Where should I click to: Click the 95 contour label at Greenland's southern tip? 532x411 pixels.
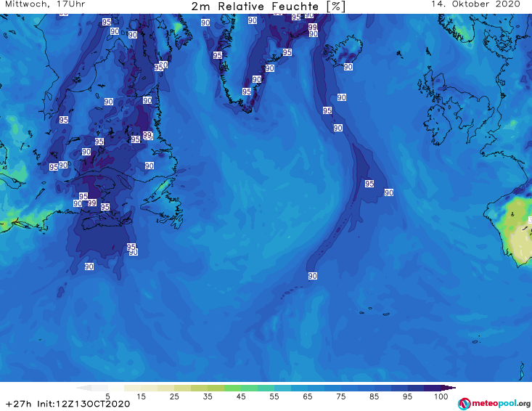click(247, 91)
